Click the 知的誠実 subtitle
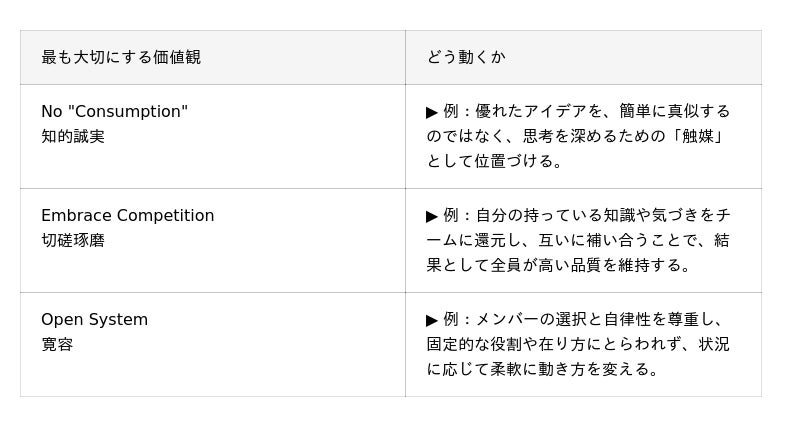This screenshot has height=427, width=800. [x=73, y=136]
